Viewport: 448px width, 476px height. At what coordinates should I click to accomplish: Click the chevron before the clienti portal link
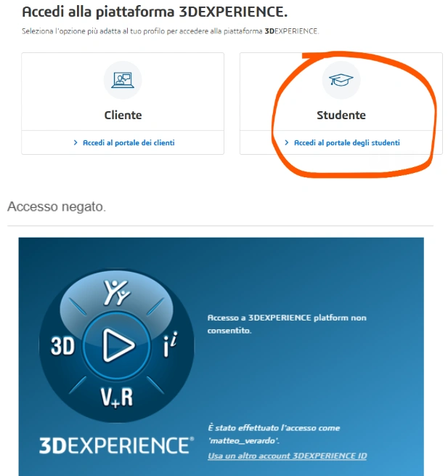pyautogui.click(x=76, y=142)
